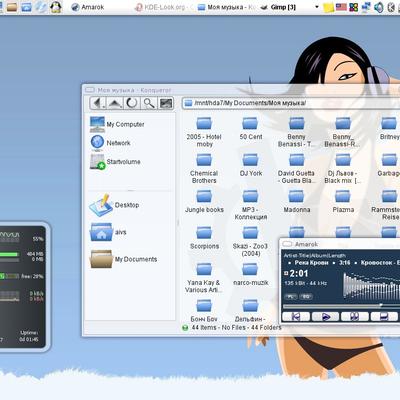Screen dimensions: 400x400
Task: Click the brown folder panel launcher
Action: click(12, 7)
